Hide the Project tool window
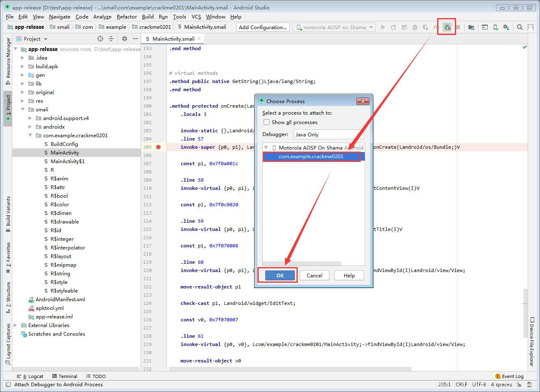The width and height of the screenshot is (540, 392). [x=135, y=39]
